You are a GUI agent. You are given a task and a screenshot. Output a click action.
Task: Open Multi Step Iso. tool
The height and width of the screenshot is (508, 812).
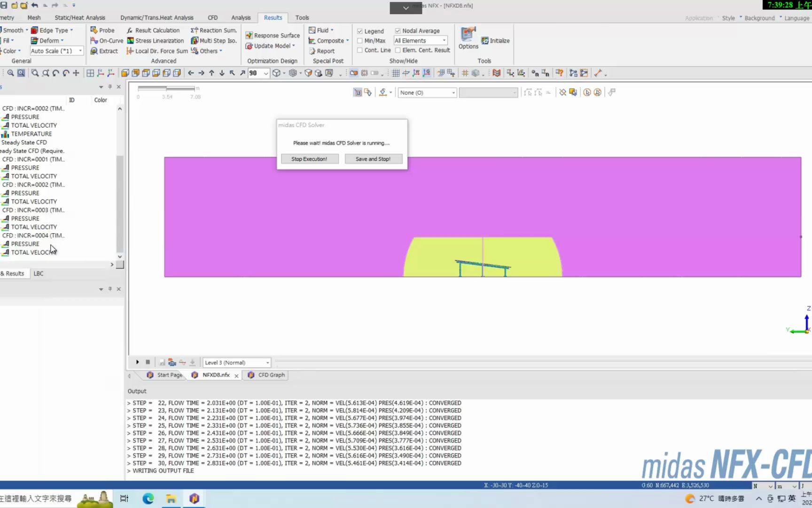214,40
